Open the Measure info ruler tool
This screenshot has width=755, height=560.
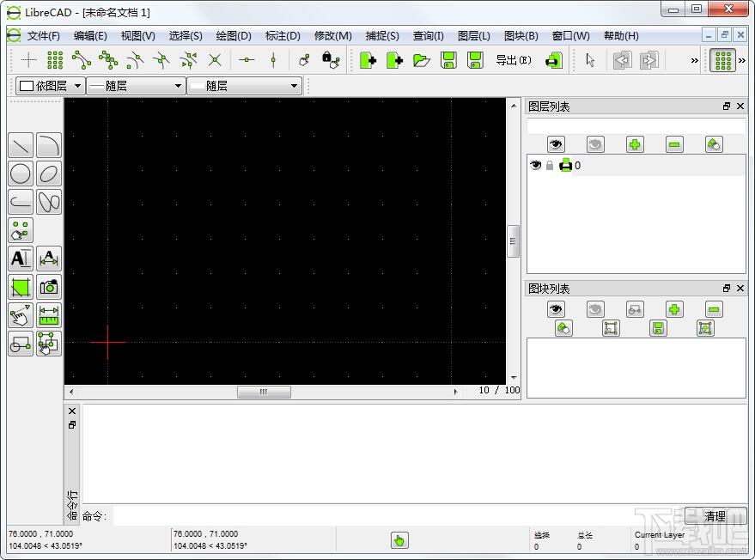pyautogui.click(x=49, y=315)
